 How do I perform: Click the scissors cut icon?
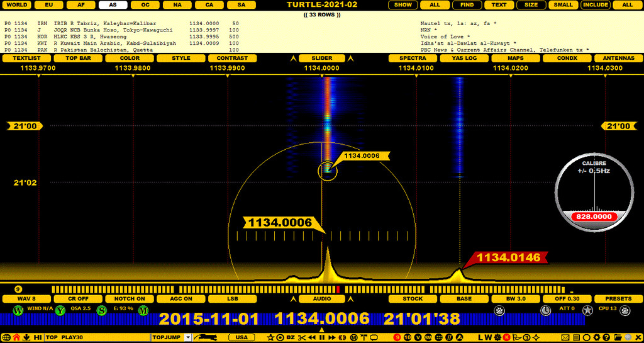coord(301,337)
